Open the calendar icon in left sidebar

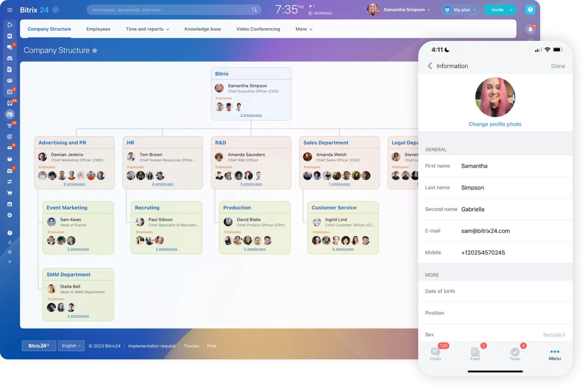coord(10,92)
